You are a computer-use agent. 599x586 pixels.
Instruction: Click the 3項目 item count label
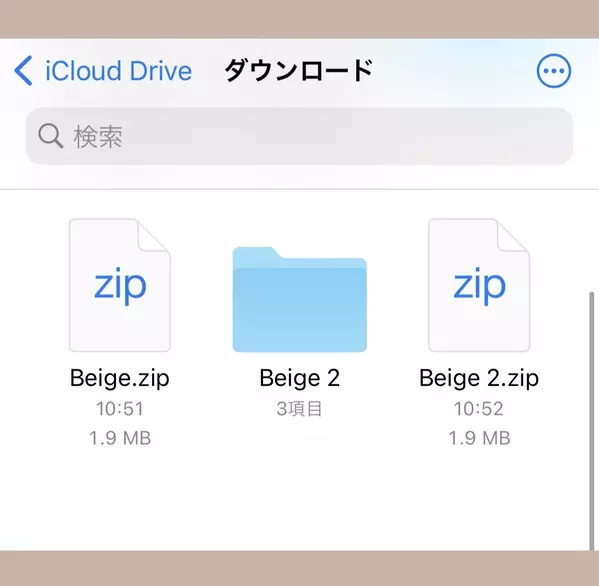pyautogui.click(x=300, y=409)
